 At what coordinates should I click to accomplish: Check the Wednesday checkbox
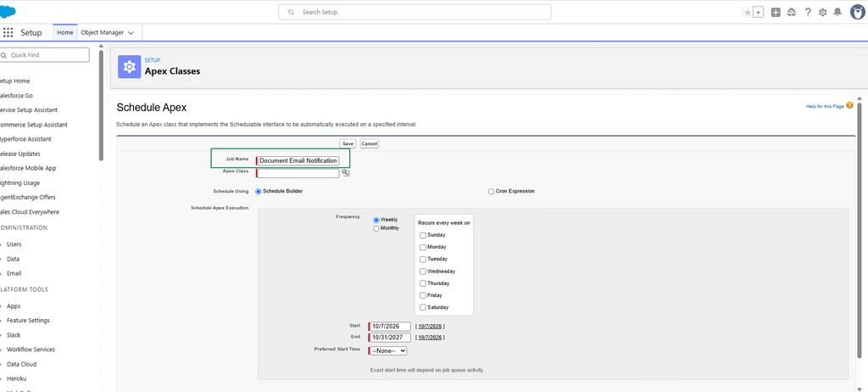[423, 272]
